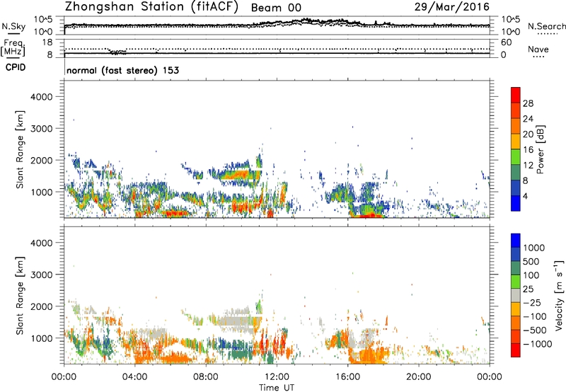
Task: Click power colorbar value '28'
Action: pyautogui.click(x=528, y=103)
